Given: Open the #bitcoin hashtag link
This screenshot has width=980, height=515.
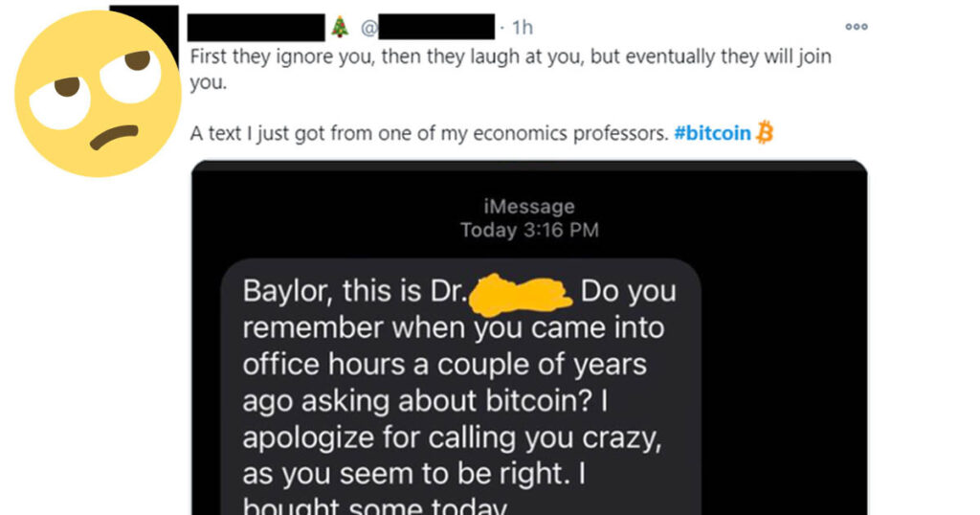Looking at the screenshot, I should (x=712, y=133).
